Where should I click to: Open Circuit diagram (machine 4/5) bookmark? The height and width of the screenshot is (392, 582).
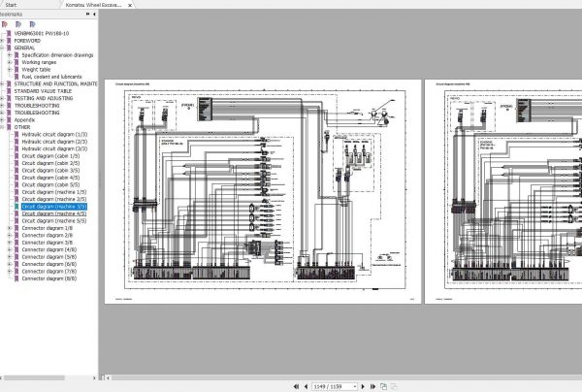(x=53, y=213)
